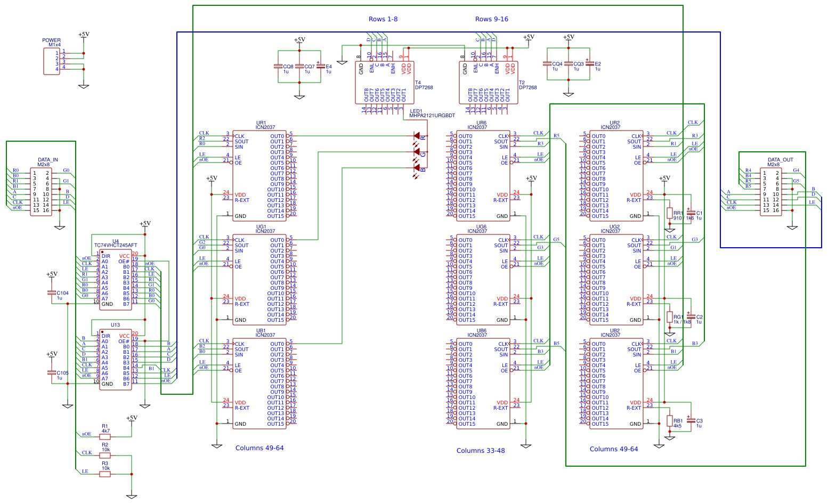Select the UR1 reference designator
Screen dimensions: 828x504
261,123
